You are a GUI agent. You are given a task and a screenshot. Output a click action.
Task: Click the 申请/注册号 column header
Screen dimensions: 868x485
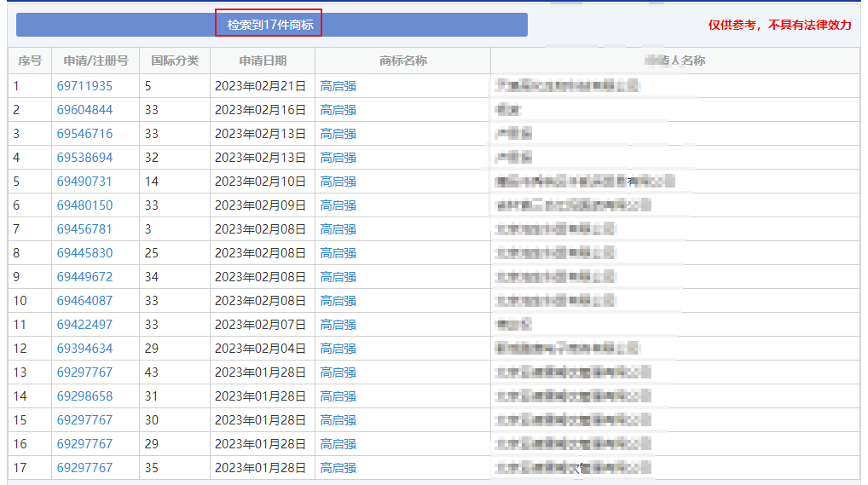(95, 61)
